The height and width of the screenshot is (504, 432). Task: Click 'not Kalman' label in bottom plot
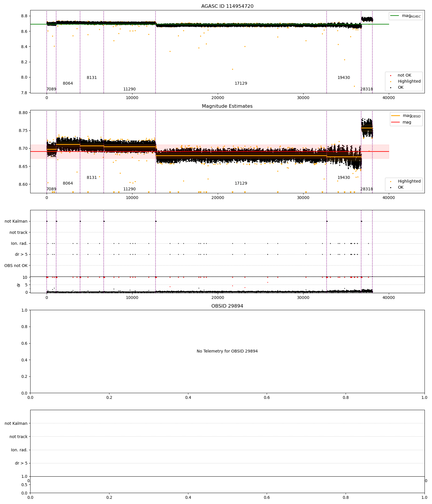pos(16,424)
